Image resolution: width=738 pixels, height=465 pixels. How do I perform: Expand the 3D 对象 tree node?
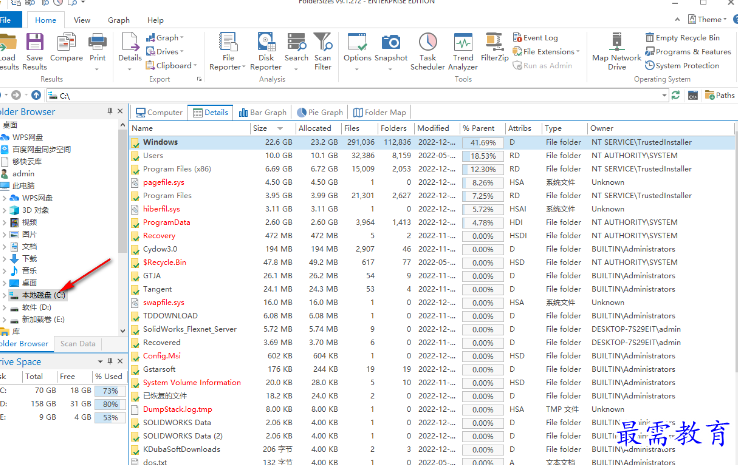point(4,210)
